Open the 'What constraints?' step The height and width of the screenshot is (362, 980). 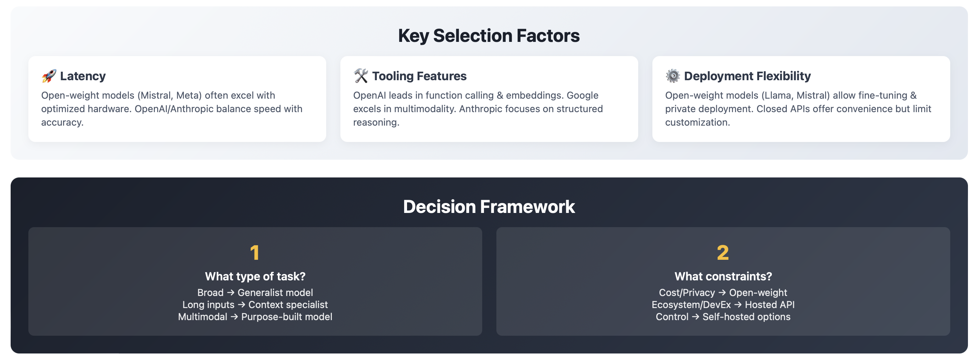pos(723,277)
